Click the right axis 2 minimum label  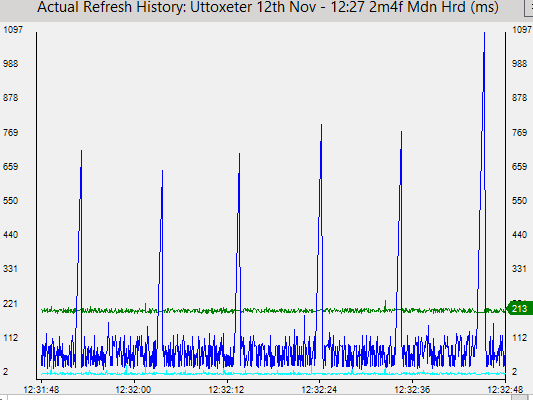[515, 372]
